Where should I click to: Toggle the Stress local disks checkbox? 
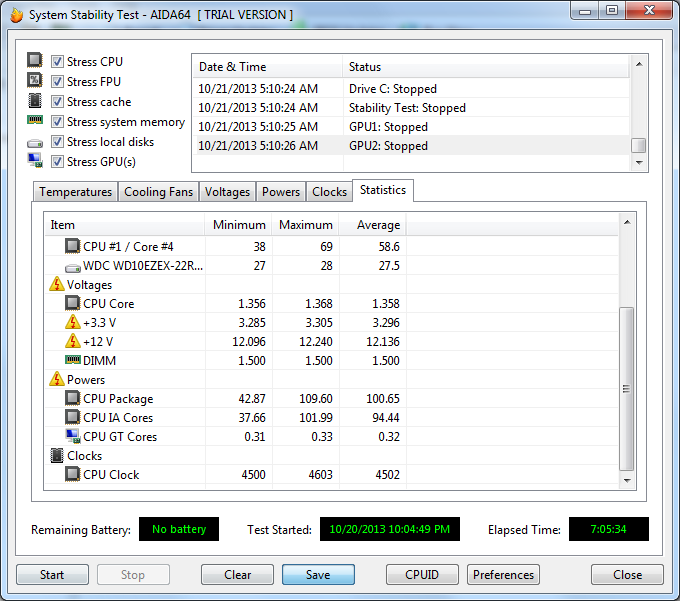click(57, 142)
